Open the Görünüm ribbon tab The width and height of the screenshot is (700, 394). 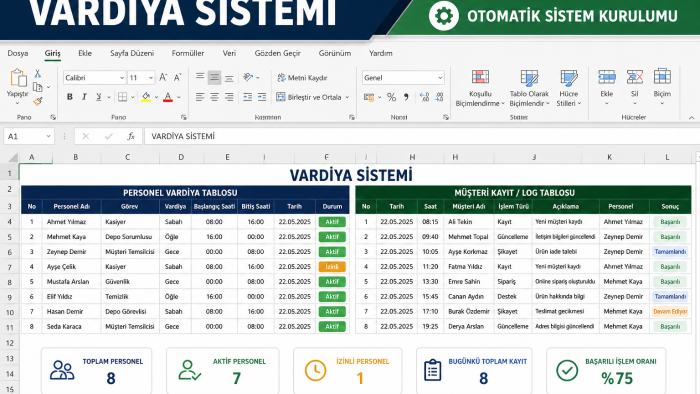tap(335, 53)
